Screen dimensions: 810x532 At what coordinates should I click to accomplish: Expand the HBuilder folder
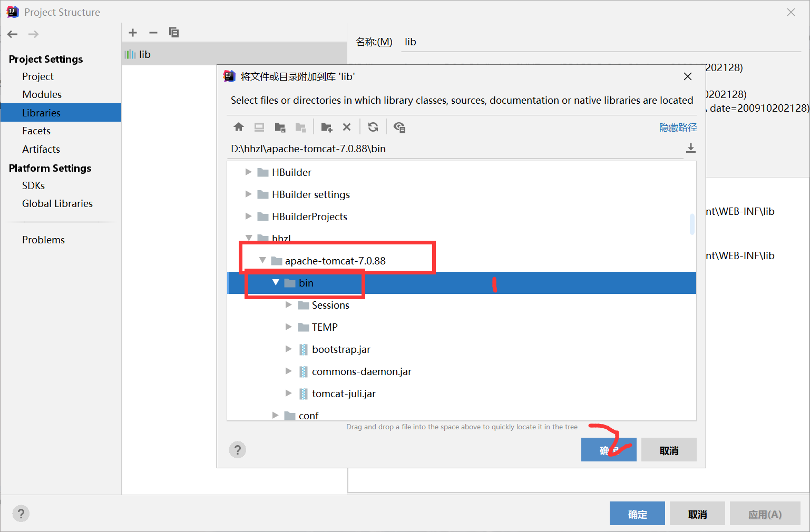(248, 172)
